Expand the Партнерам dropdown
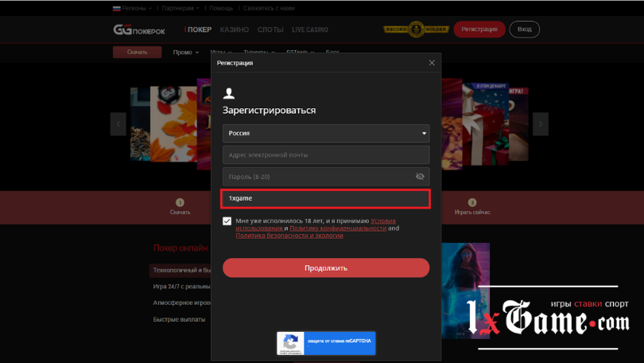 (180, 8)
